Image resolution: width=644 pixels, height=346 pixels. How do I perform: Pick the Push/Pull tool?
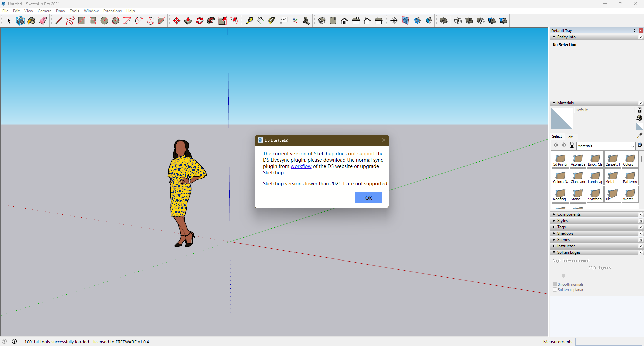tap(188, 21)
